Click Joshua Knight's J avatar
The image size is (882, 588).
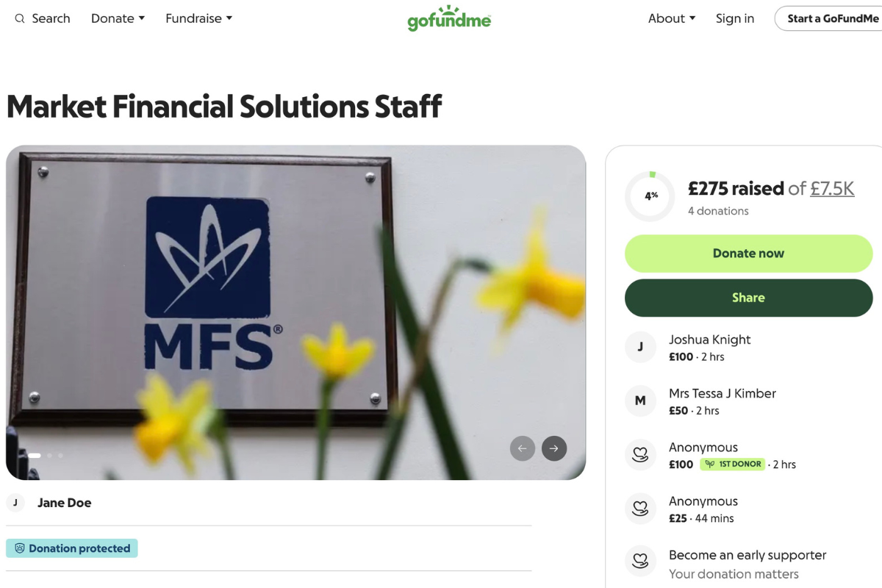click(640, 347)
